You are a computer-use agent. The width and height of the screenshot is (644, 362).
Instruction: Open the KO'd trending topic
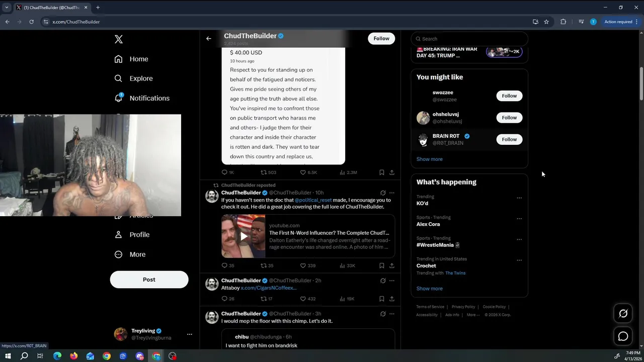[x=422, y=204]
